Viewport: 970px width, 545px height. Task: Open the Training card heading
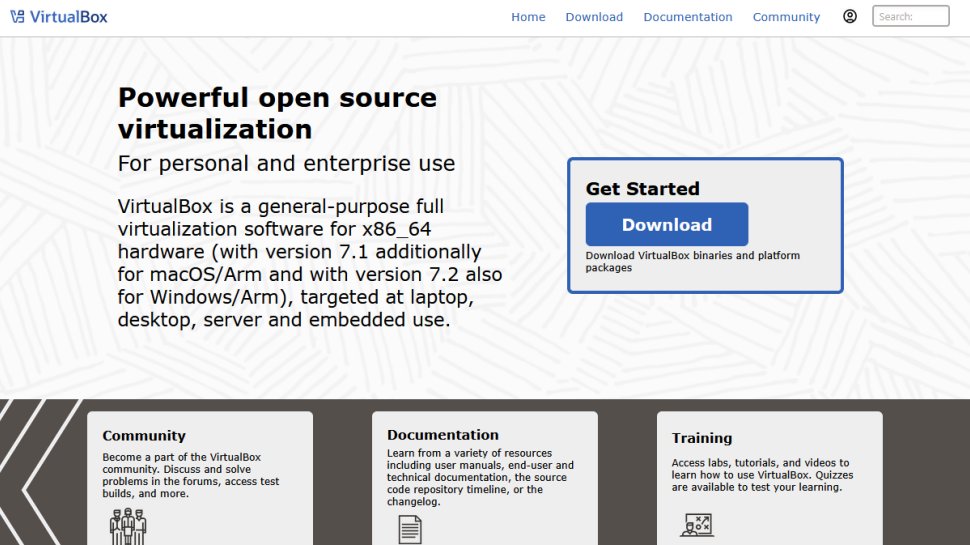[x=702, y=438]
